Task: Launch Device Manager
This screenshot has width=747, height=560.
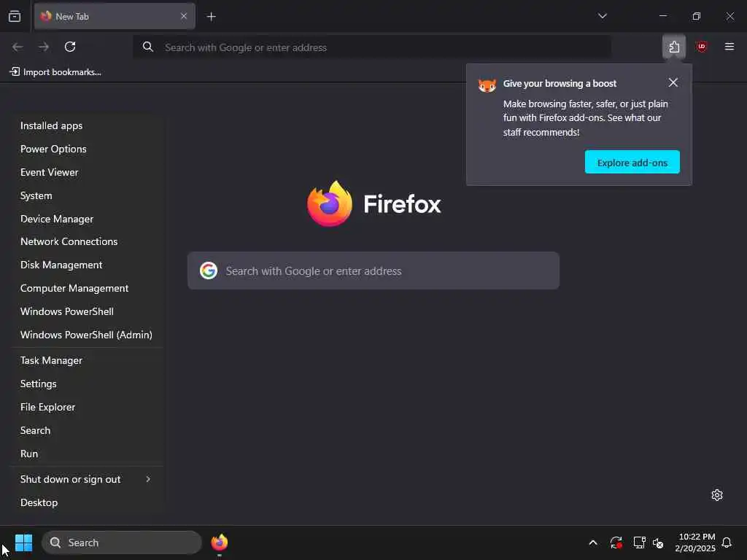Action: click(87, 219)
